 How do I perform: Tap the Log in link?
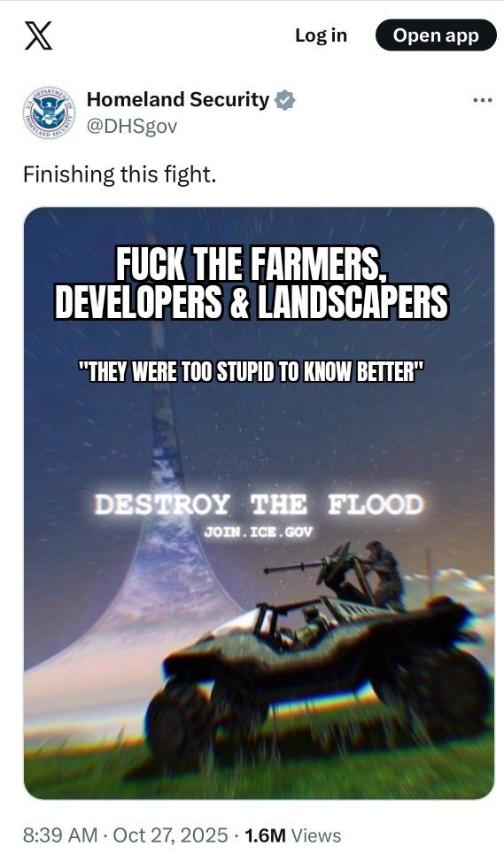coord(321,35)
